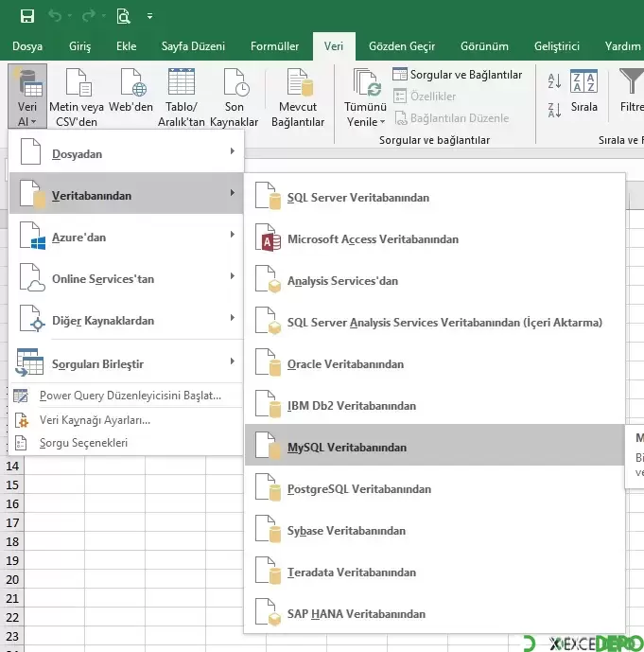
Task: Select the Veri ribbon tab
Action: pos(334,46)
